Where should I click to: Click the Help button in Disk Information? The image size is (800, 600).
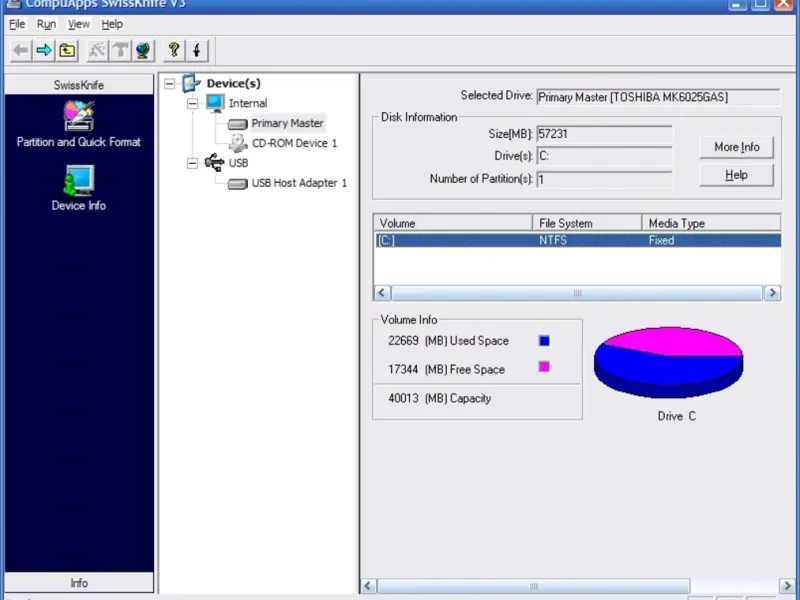pos(736,175)
